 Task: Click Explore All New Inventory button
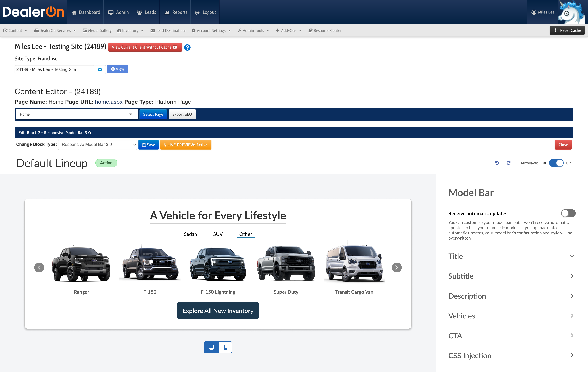coord(218,311)
